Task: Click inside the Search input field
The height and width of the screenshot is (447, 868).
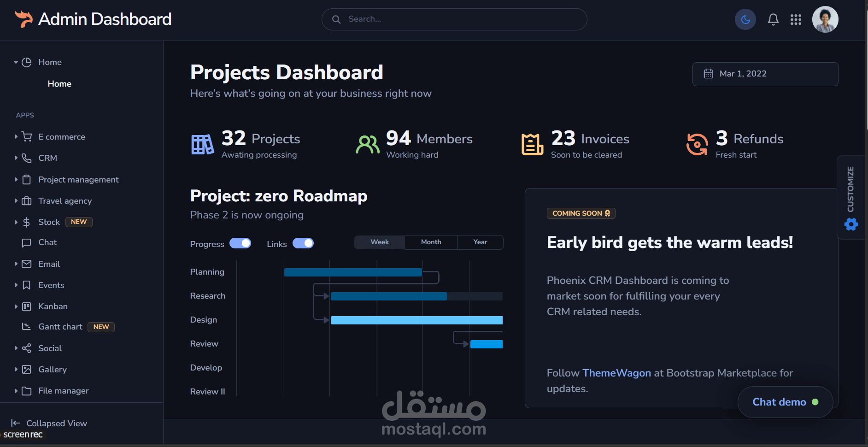Action: pos(454,19)
